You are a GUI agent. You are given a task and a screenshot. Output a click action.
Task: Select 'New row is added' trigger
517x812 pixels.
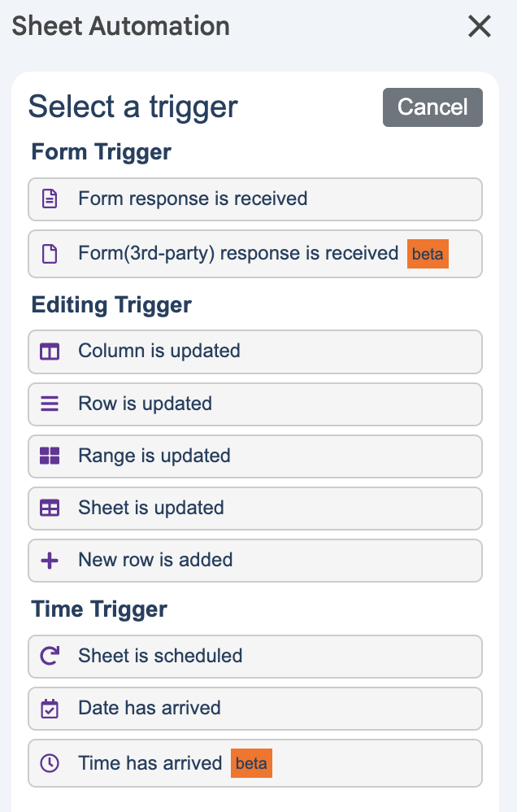[155, 560]
